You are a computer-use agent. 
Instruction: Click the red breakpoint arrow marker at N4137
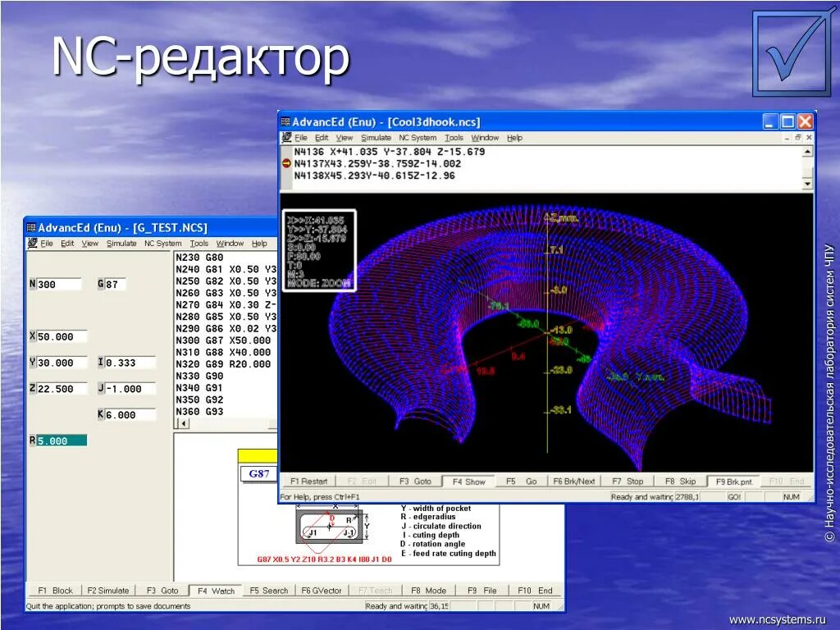click(x=286, y=163)
